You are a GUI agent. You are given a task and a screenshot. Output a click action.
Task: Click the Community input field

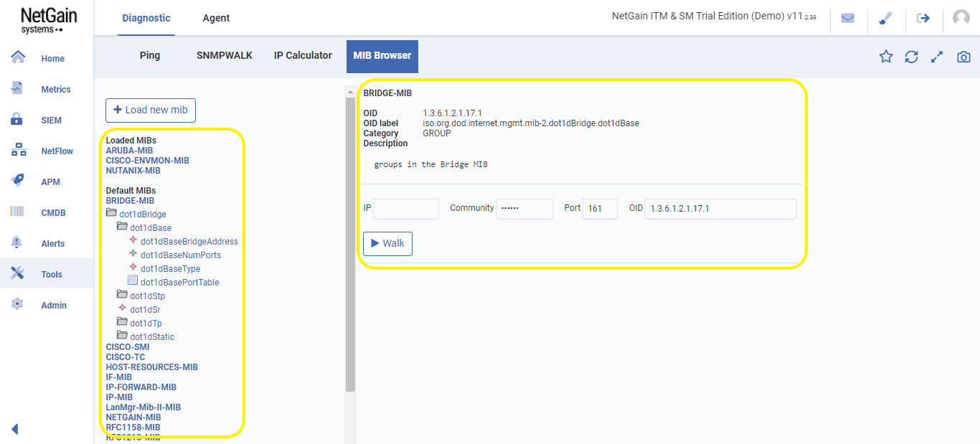[524, 209]
